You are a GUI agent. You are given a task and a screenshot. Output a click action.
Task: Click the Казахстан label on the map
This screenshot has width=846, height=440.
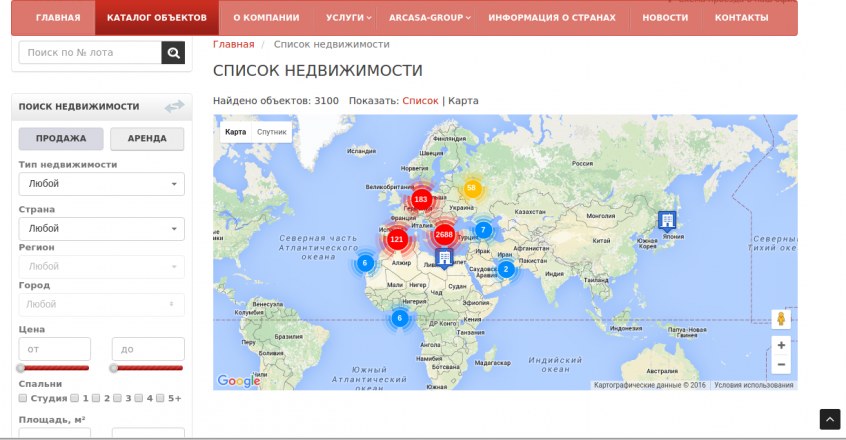(530, 212)
